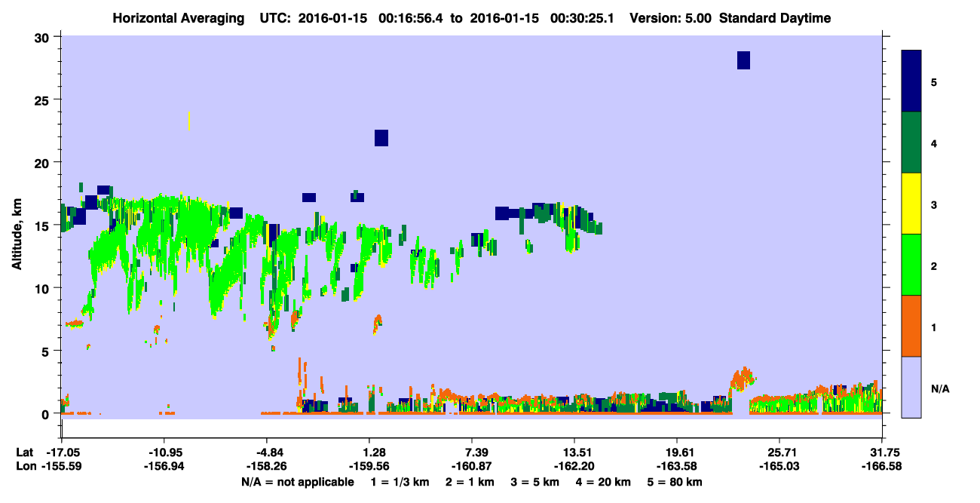Image resolution: width=980 pixels, height=503 pixels.
Task: Click the 'Lat' axis row label
Action: point(24,452)
